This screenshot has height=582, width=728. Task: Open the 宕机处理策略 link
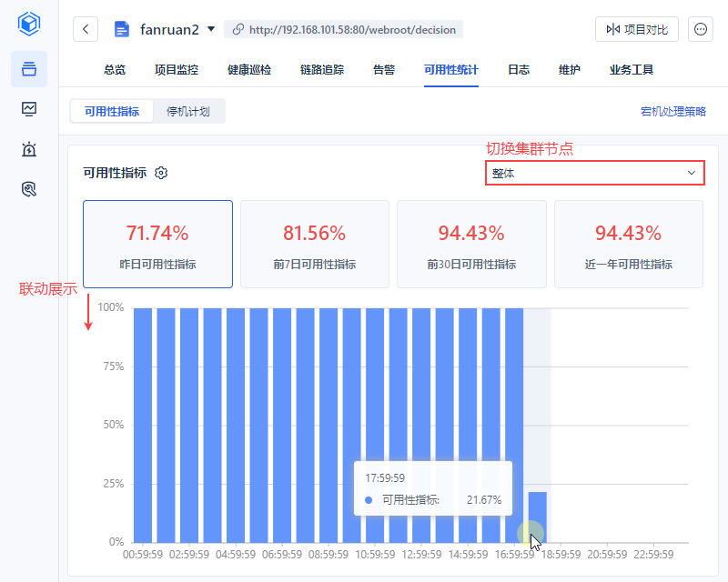[x=673, y=111]
